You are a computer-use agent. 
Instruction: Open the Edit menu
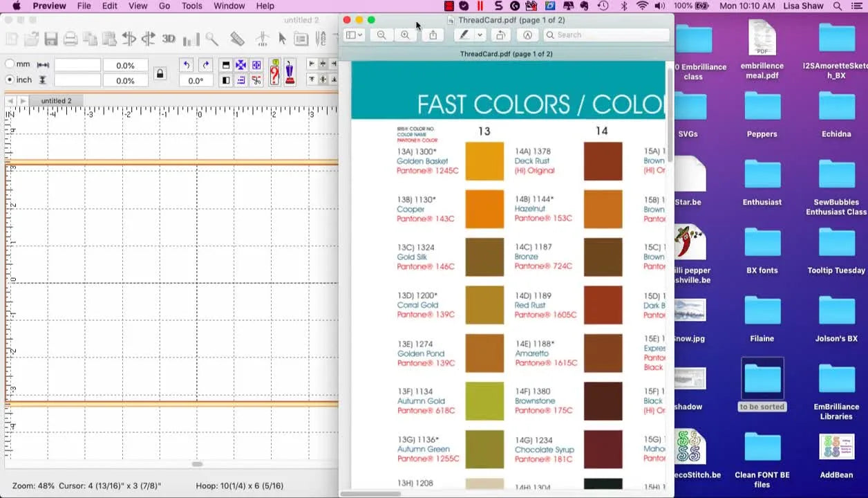coord(110,6)
